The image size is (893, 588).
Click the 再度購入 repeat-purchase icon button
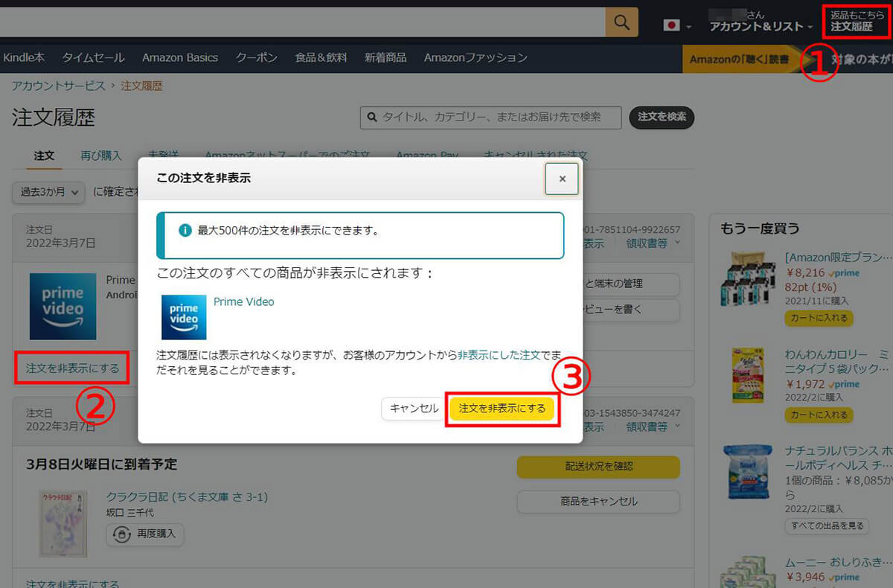point(123,535)
